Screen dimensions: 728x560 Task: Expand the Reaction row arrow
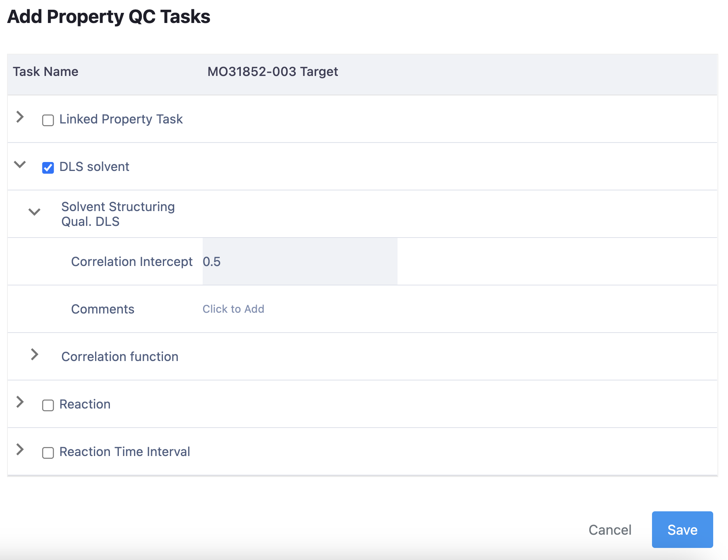click(x=20, y=402)
